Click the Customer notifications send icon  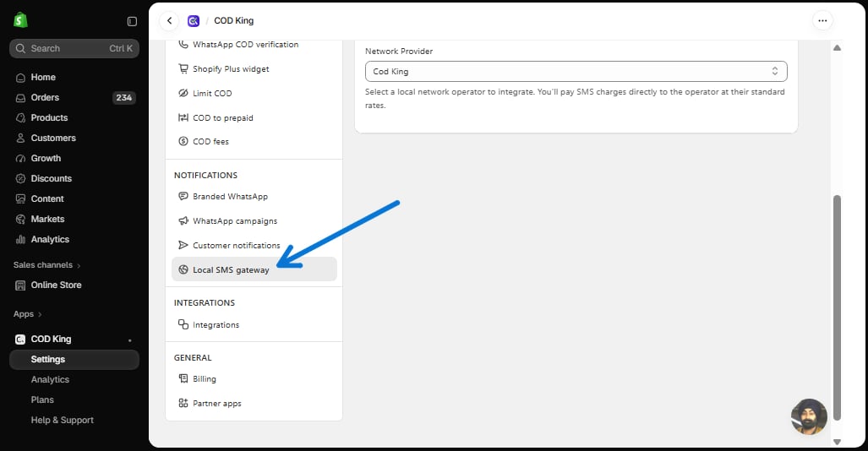183,245
